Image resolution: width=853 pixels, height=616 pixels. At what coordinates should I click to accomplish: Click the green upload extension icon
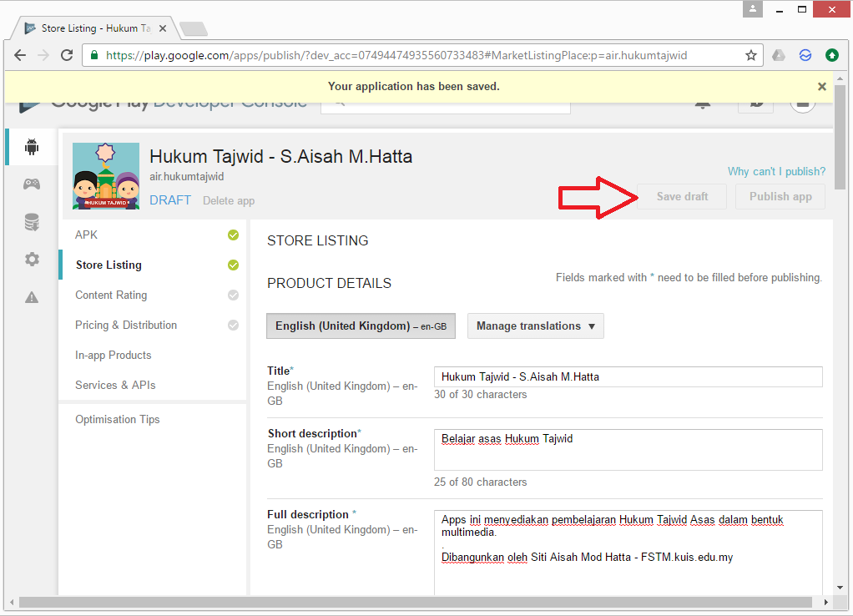pos(832,55)
